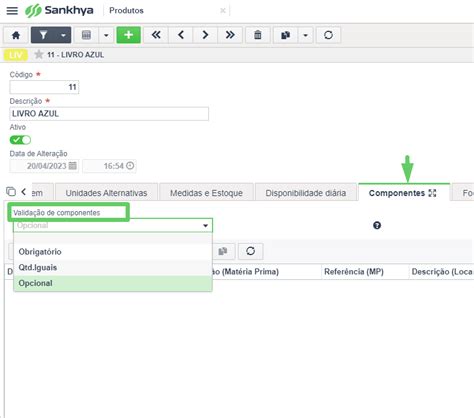The width and height of the screenshot is (474, 418).
Task: Collapse the Validação de componentes combo box
Action: coord(205,226)
